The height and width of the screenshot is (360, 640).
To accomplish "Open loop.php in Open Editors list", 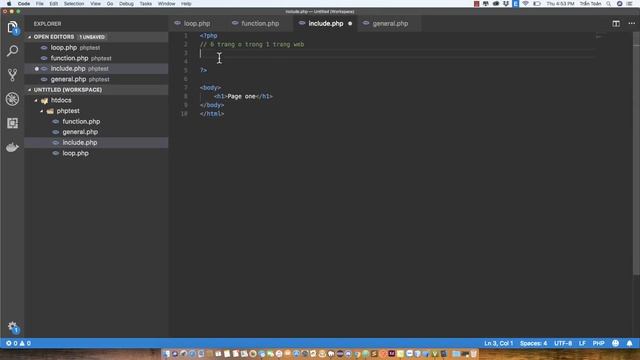I will coord(96,48).
